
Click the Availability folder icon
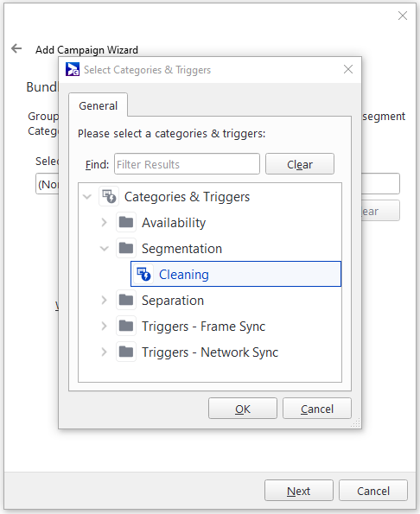click(126, 222)
